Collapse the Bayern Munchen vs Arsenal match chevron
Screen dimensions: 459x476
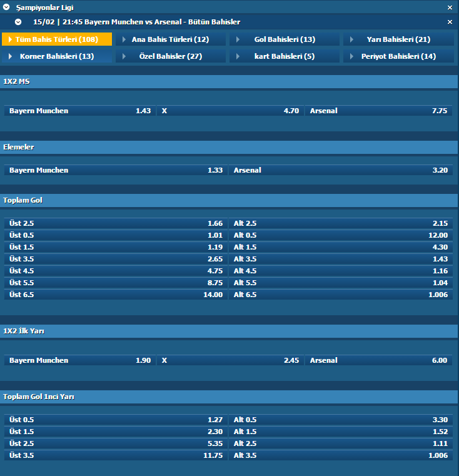point(18,22)
